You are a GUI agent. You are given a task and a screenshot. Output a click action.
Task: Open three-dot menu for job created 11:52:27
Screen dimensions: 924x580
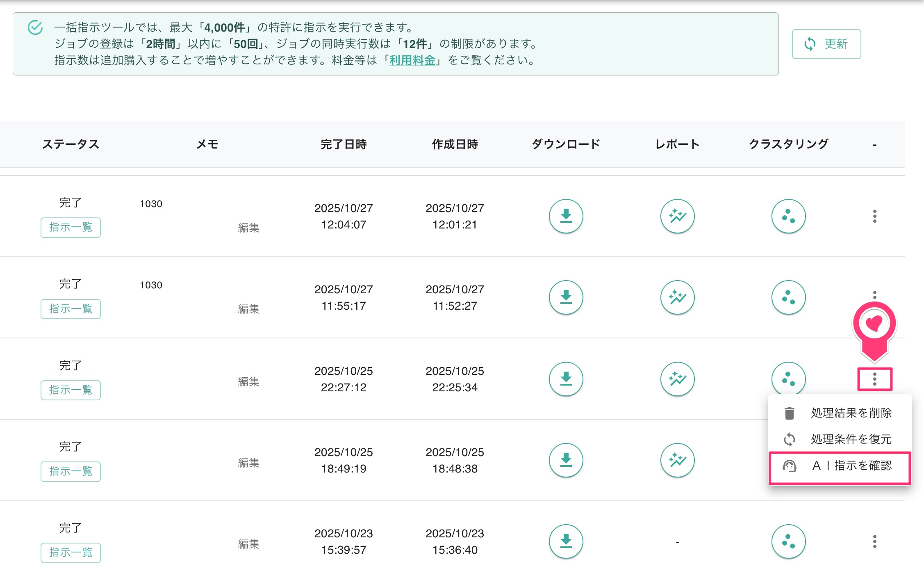click(874, 295)
